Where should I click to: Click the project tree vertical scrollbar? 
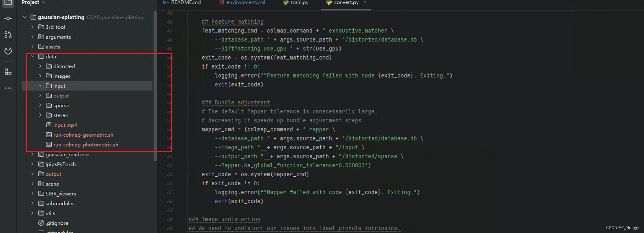155,86
